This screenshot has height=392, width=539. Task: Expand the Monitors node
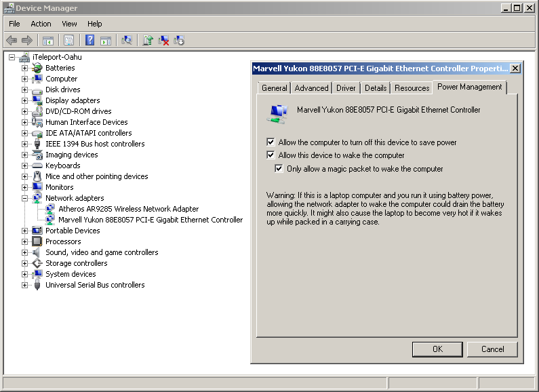[x=24, y=187]
